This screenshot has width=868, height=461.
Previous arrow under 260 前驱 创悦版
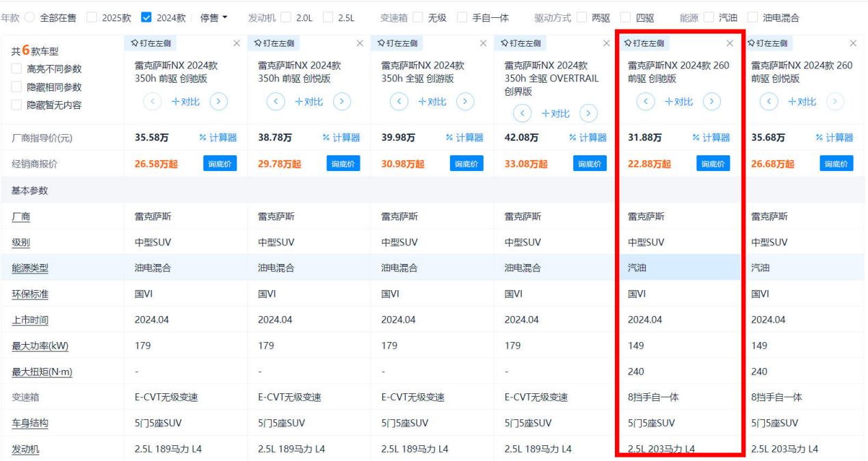[768, 101]
